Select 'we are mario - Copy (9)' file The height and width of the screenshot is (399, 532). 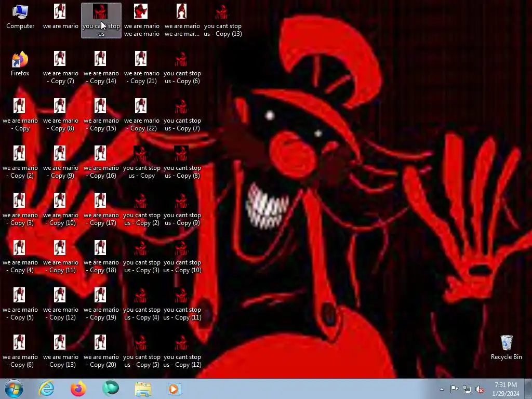(61, 162)
